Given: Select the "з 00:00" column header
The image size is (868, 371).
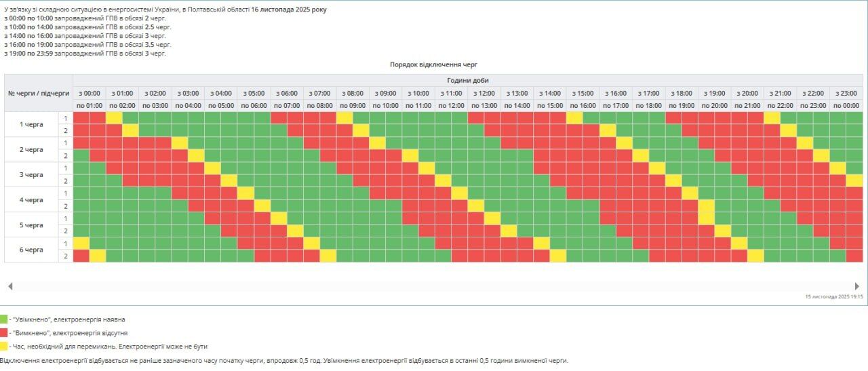Looking at the screenshot, I should [90, 93].
